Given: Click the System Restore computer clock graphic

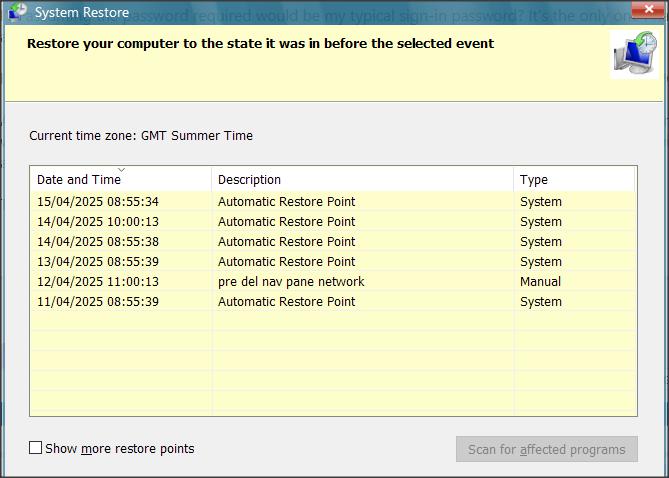Looking at the screenshot, I should [635, 54].
